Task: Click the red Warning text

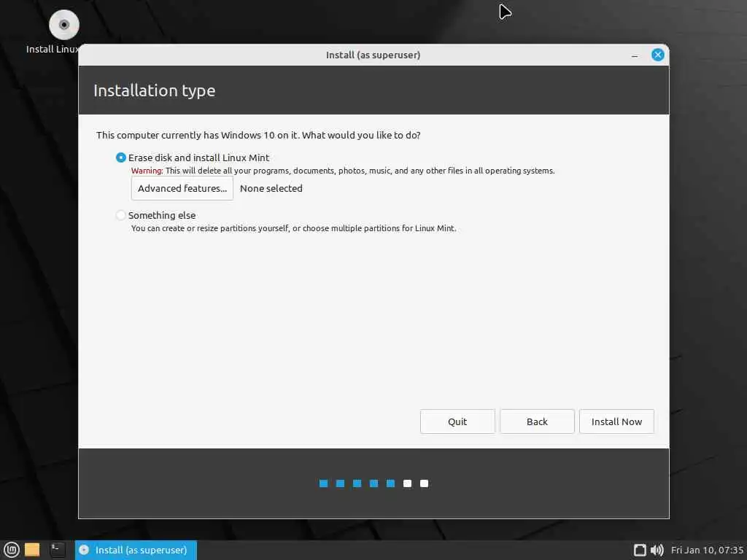Action: click(x=147, y=171)
